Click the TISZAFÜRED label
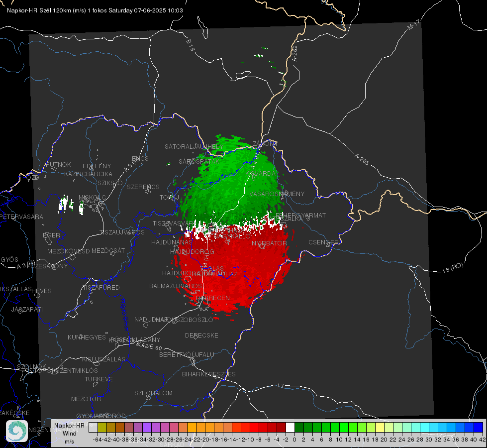 click(101, 288)
